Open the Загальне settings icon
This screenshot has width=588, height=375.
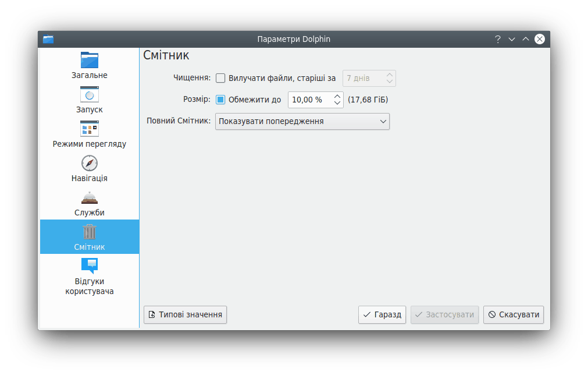pos(90,60)
